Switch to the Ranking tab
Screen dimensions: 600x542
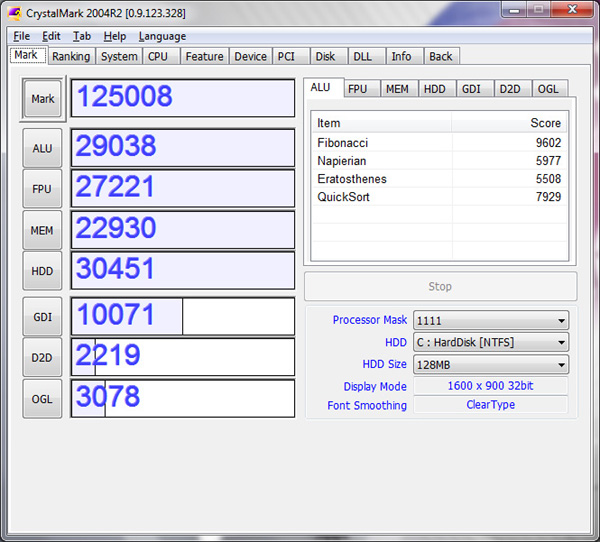71,56
